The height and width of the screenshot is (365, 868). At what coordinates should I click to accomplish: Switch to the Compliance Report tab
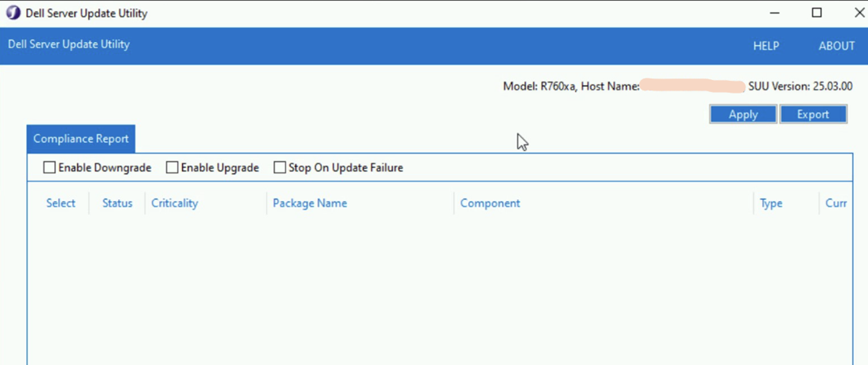point(81,139)
